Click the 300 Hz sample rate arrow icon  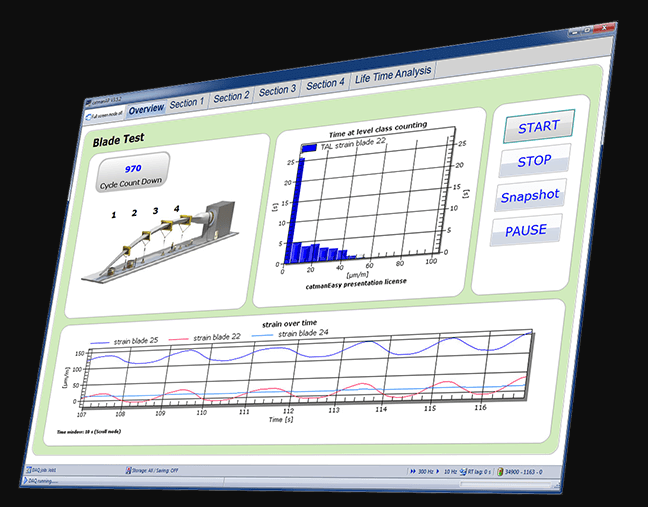pyautogui.click(x=413, y=471)
